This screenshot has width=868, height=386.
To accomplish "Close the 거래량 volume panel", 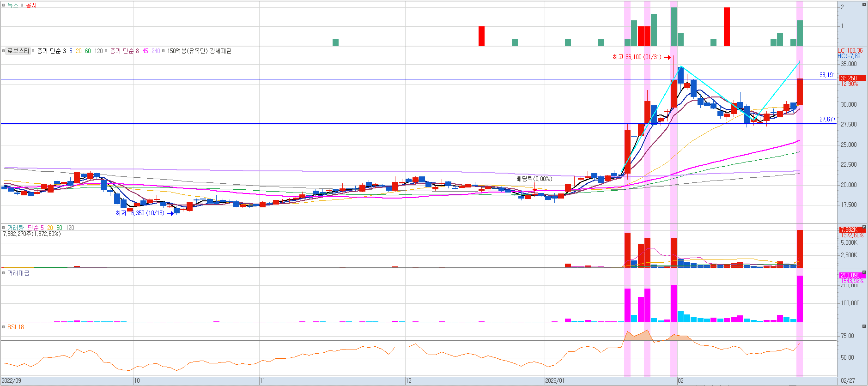I will (x=864, y=227).
